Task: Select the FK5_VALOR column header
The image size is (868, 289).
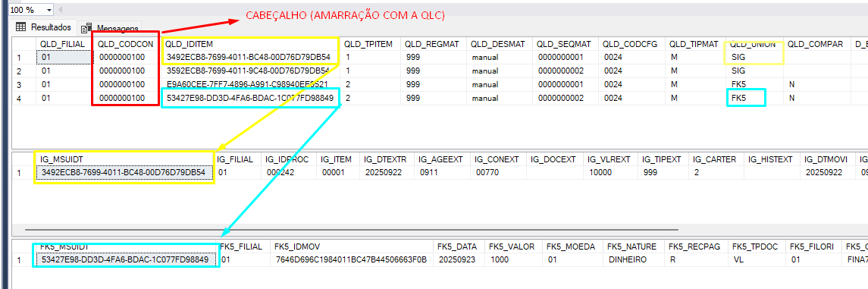Action: click(514, 247)
